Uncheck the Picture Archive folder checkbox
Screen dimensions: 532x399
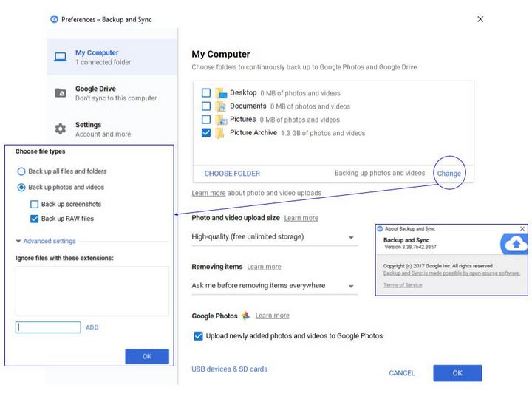click(206, 133)
